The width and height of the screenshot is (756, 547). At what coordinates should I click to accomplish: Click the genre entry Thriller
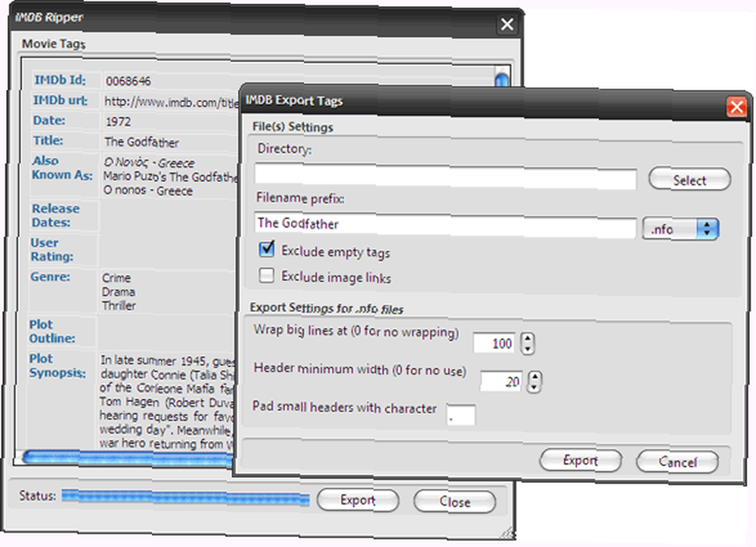click(119, 305)
